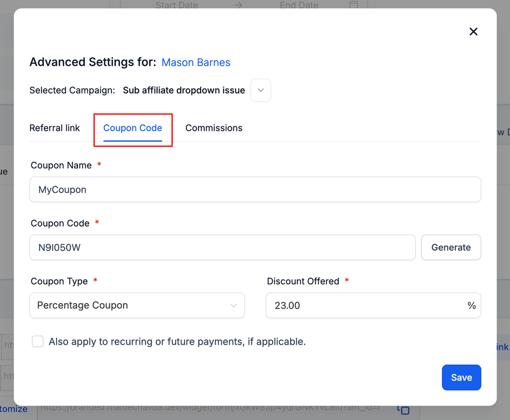The width and height of the screenshot is (510, 420).
Task: Open the Commissions tab
Action: 213,128
